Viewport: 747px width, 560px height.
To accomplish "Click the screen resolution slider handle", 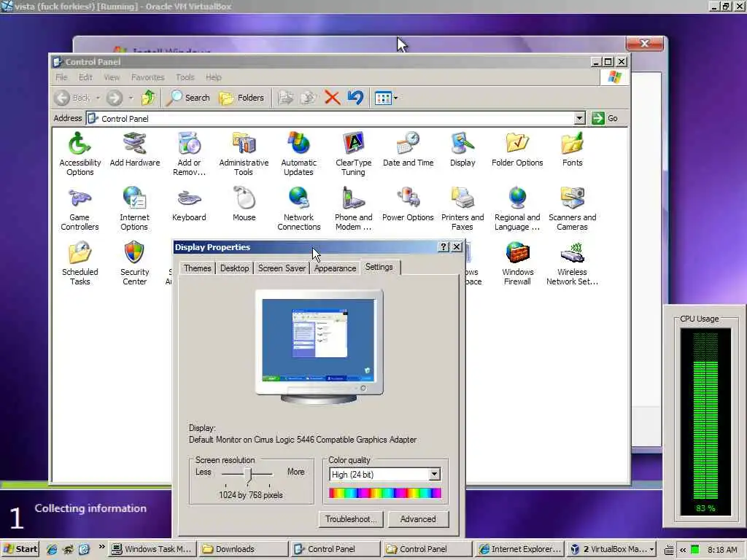I will tap(248, 474).
